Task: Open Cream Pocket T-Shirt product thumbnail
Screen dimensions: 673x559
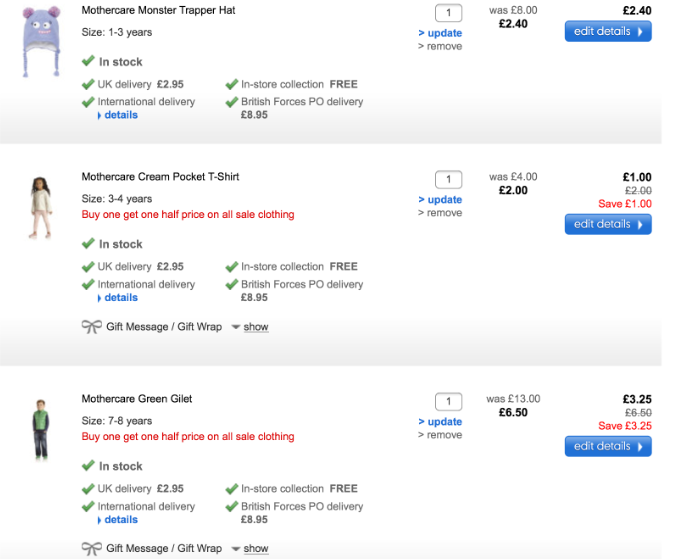Action: (x=40, y=208)
